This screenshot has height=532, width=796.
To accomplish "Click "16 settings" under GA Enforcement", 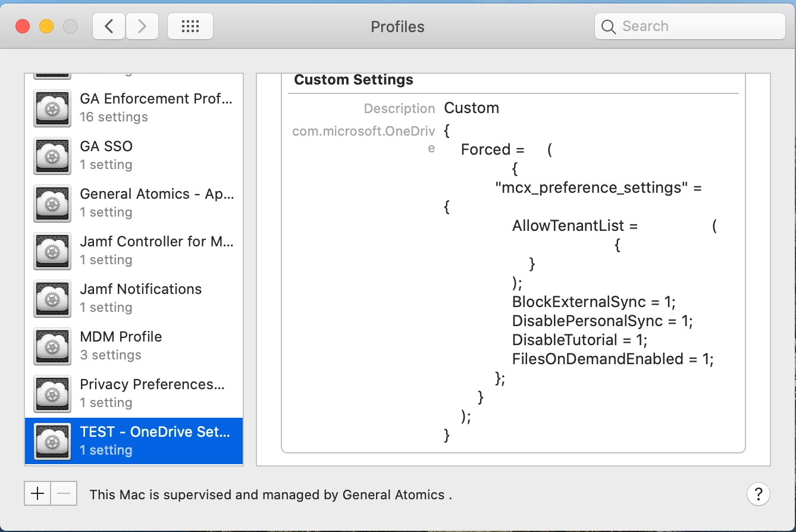I will tap(114, 117).
